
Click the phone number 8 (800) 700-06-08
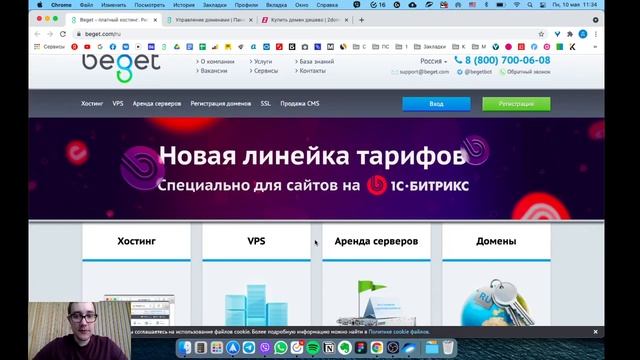click(x=507, y=60)
